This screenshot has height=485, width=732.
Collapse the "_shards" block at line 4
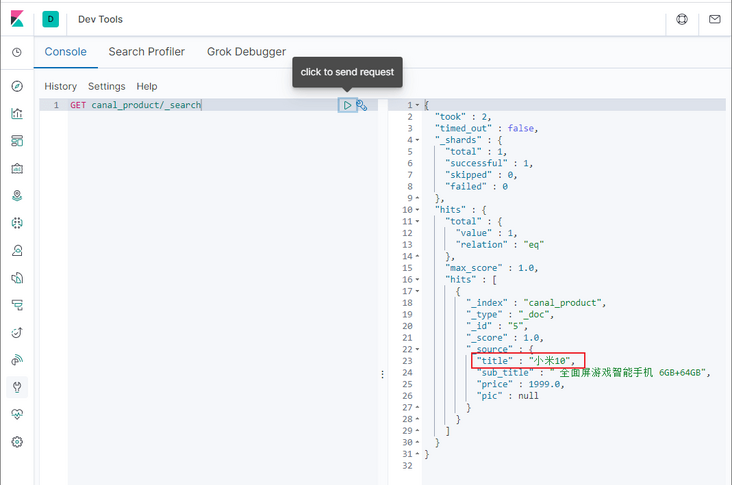[417, 139]
